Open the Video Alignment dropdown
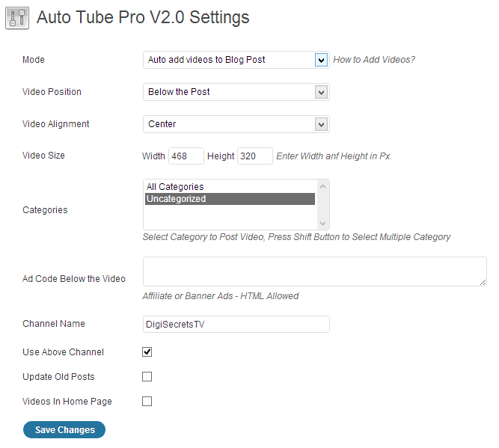 pyautogui.click(x=236, y=124)
